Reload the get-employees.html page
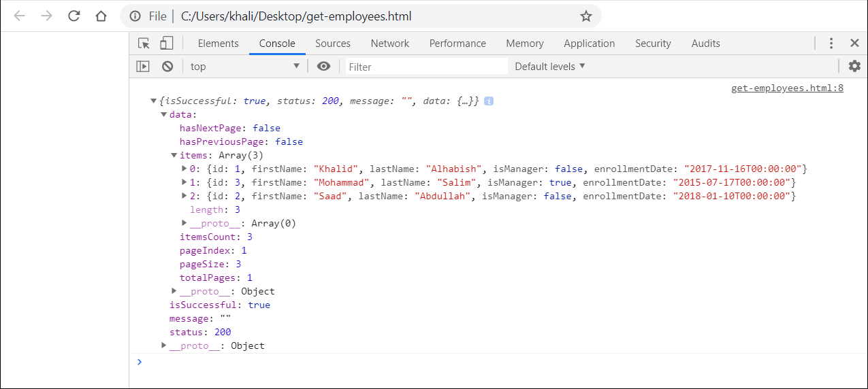The height and width of the screenshot is (389, 868). pyautogui.click(x=74, y=16)
